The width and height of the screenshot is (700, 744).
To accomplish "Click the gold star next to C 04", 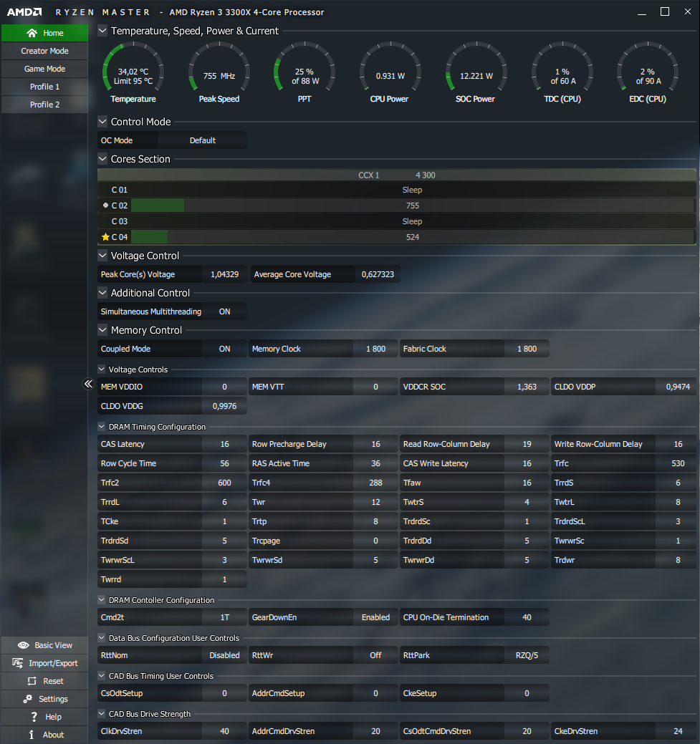I will point(105,237).
